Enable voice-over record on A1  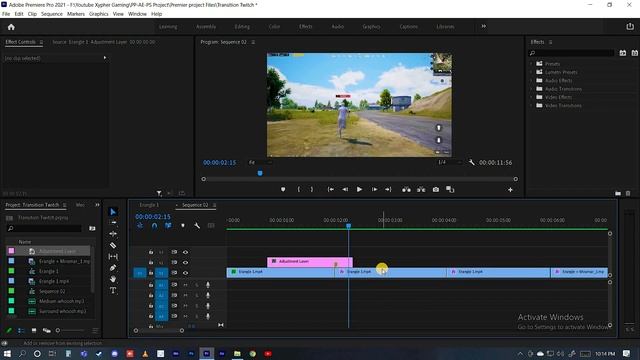click(208, 284)
